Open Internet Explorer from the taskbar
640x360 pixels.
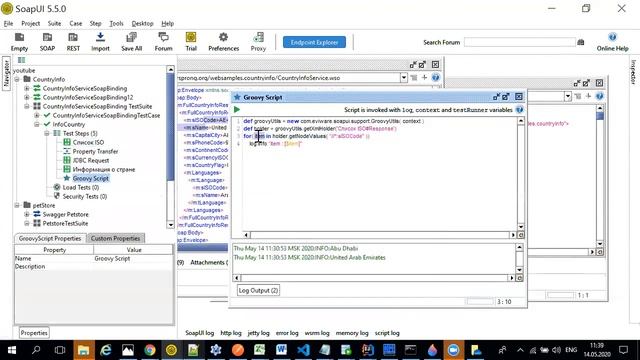click(x=106, y=350)
